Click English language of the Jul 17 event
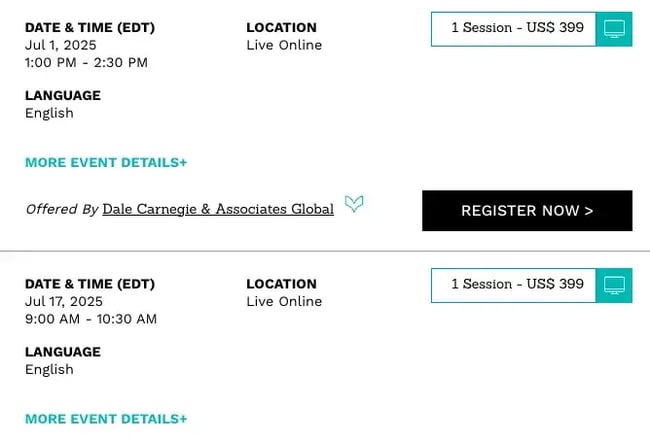 49,369
